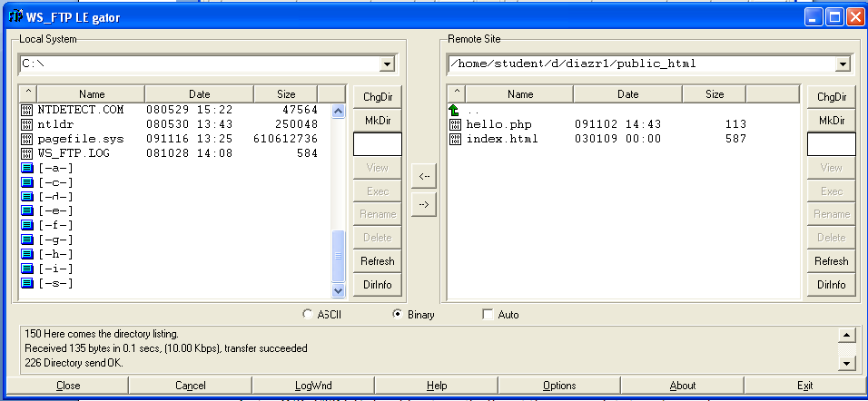Click local list scroll down arrow
The height and width of the screenshot is (401, 868).
339,289
